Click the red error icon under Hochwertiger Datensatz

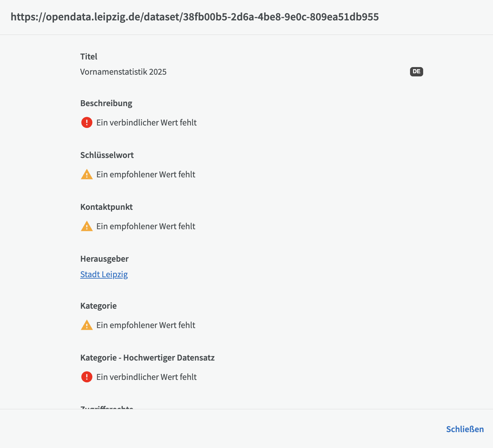tap(86, 377)
